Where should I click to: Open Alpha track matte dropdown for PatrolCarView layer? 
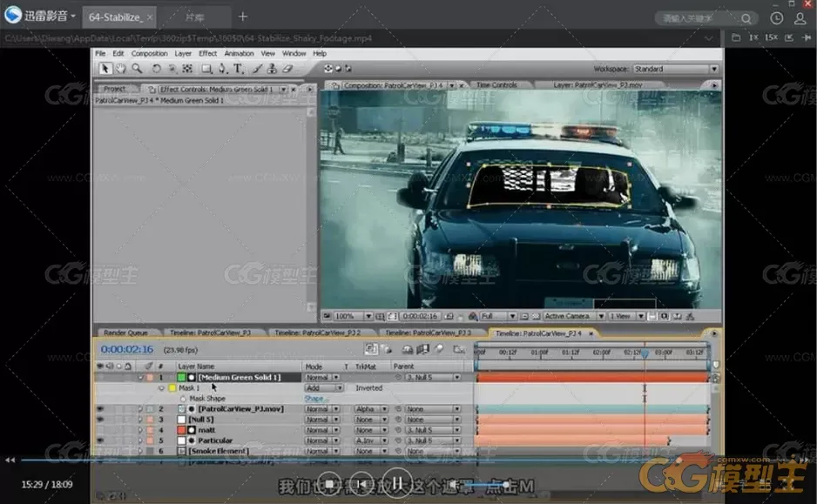pos(371,409)
